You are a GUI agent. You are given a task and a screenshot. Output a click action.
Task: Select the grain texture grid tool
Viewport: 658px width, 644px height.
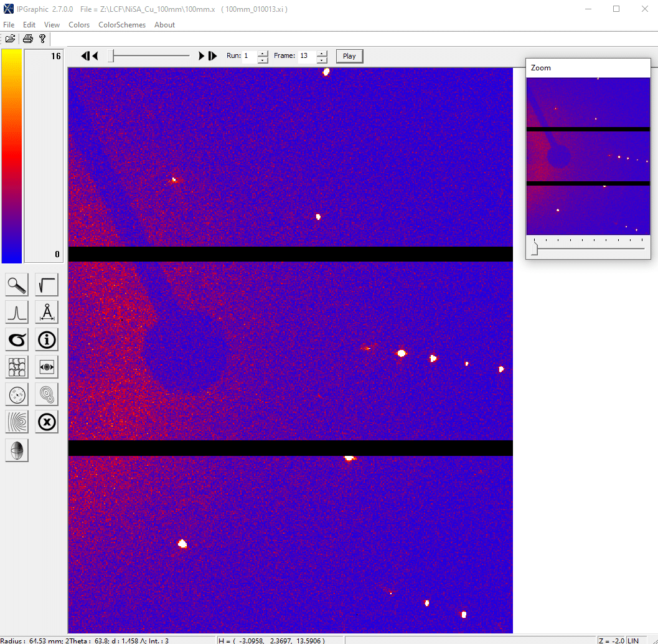click(17, 367)
